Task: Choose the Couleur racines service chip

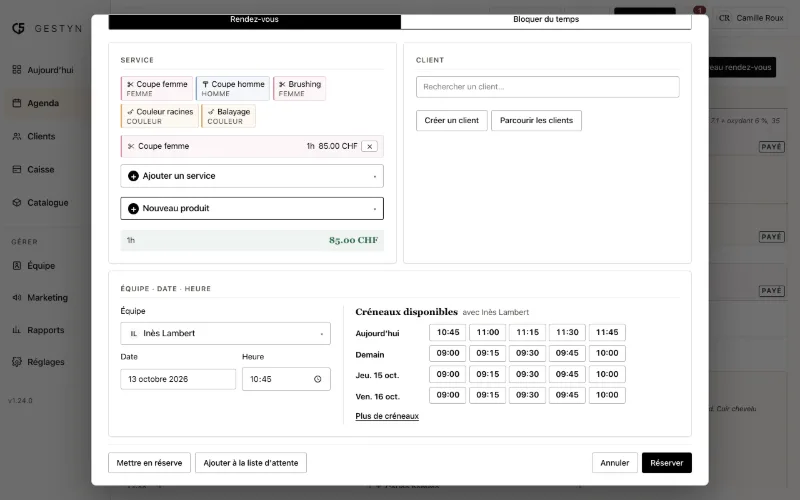Action: click(x=159, y=116)
